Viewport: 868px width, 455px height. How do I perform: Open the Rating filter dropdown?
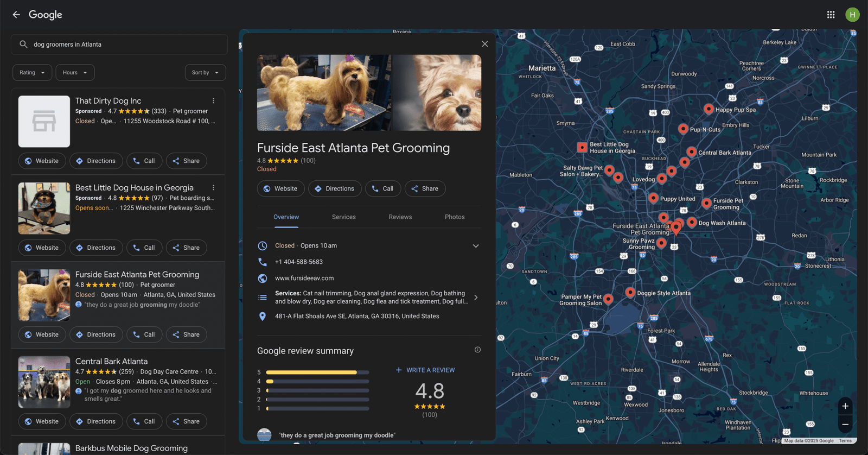33,73
